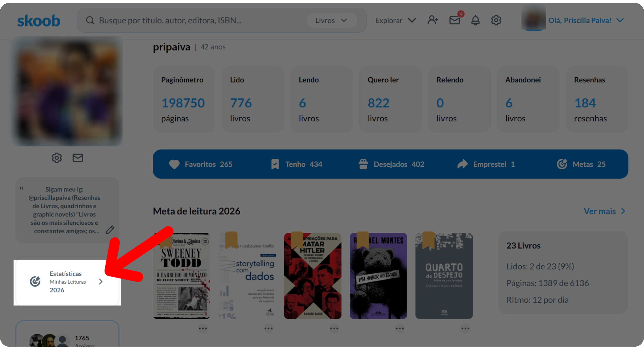Open the Sweeney Todd book cover

(182, 276)
